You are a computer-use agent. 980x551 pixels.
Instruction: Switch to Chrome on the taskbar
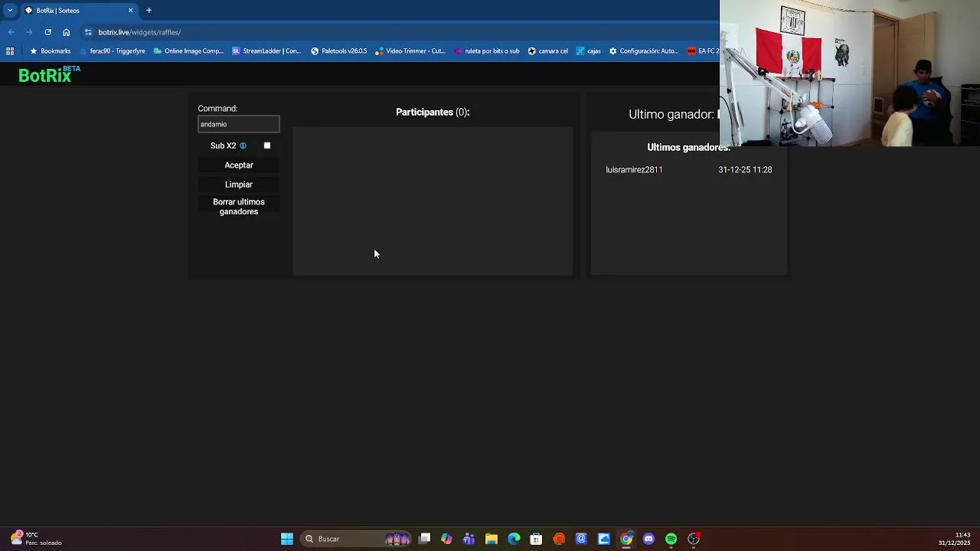coord(626,539)
